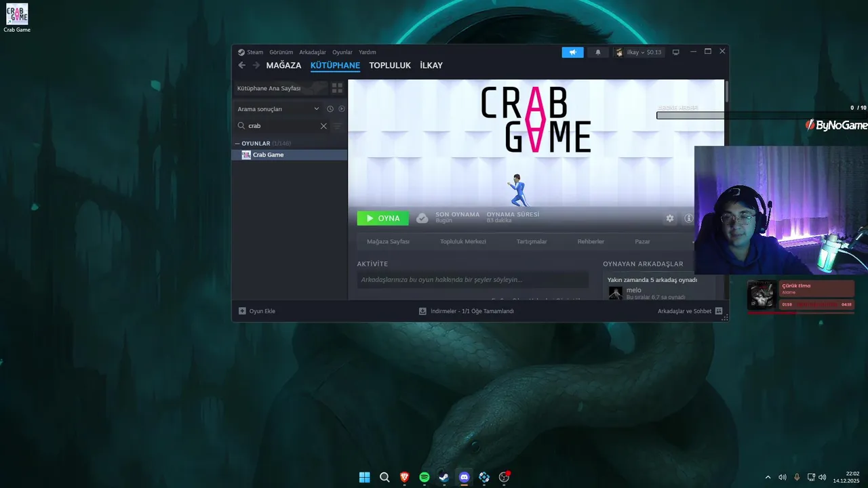This screenshot has height=488, width=868.
Task: Click the blue megaphone announcements icon
Action: click(x=573, y=52)
